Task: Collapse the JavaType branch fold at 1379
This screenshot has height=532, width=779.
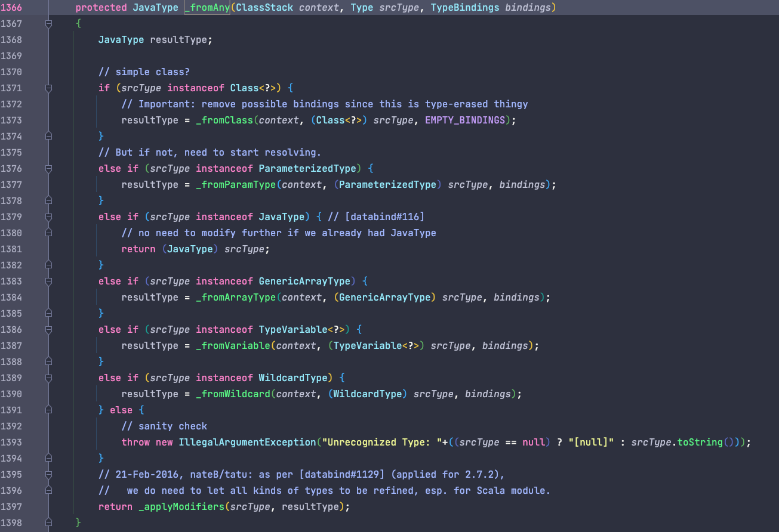Action: (49, 216)
